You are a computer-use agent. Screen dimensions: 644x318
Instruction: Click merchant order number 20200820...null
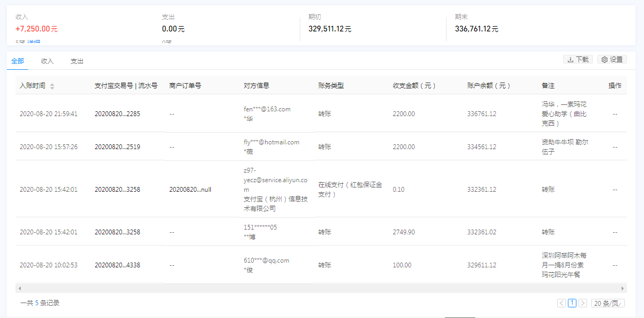point(190,189)
